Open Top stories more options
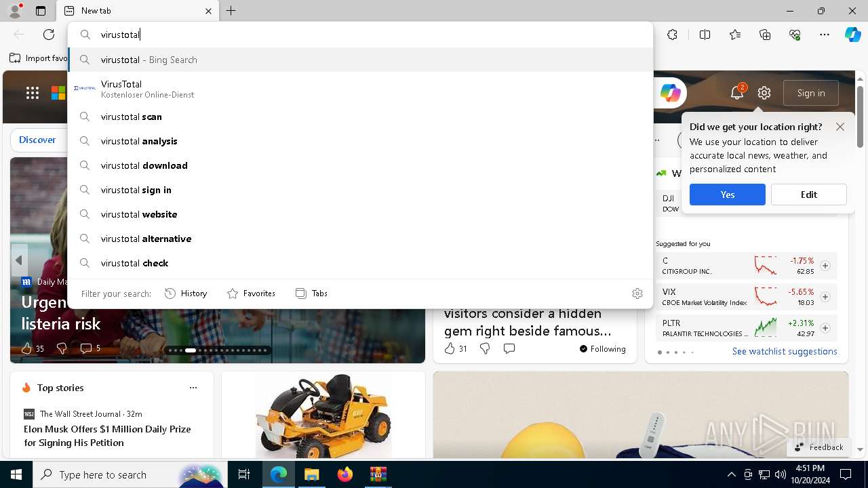The image size is (868, 488). pyautogui.click(x=193, y=388)
